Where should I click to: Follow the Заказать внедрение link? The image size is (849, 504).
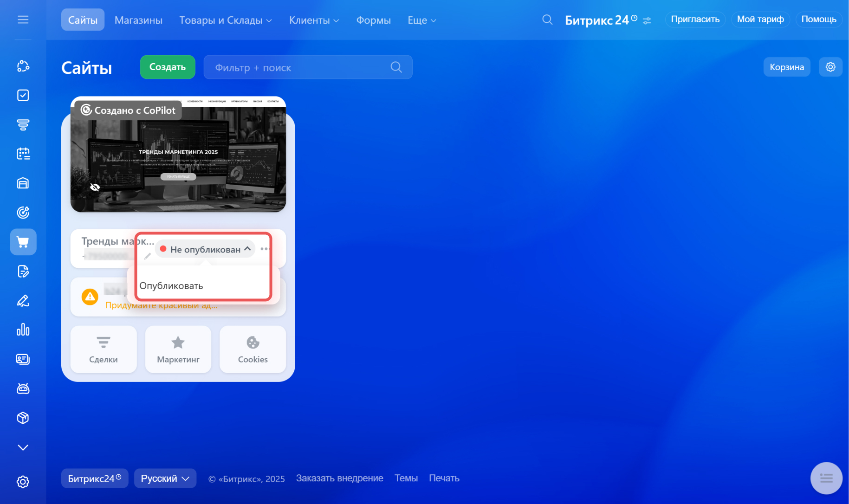coord(340,478)
